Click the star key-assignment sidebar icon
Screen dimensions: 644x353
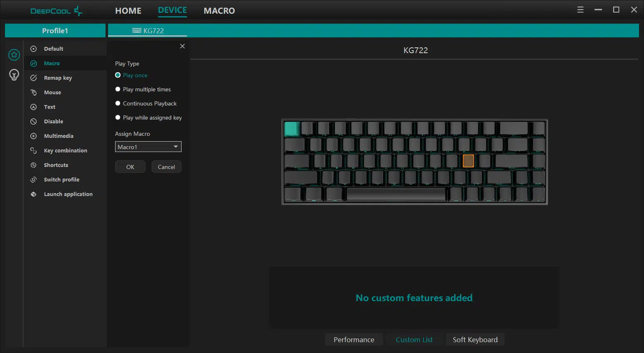14,55
